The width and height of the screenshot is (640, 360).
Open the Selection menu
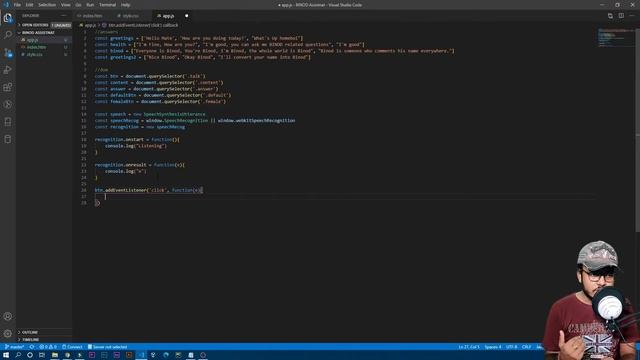[47, 5]
